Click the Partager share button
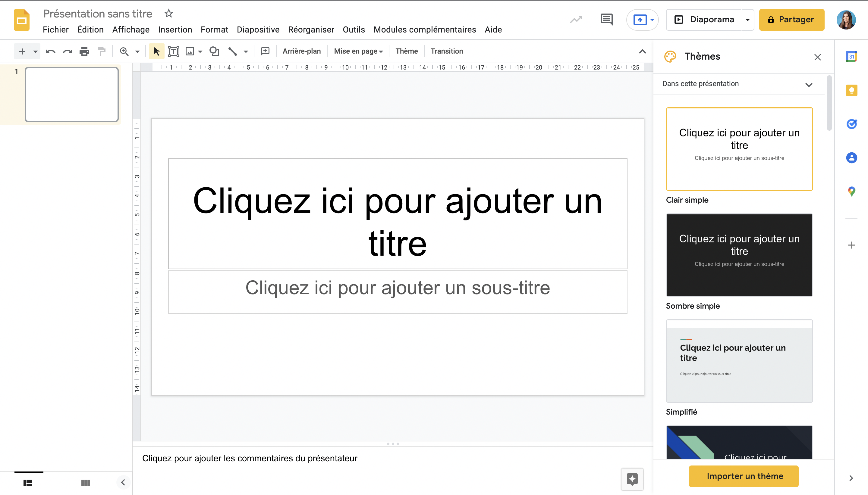Screen dimensions: 868x495 click(x=791, y=20)
